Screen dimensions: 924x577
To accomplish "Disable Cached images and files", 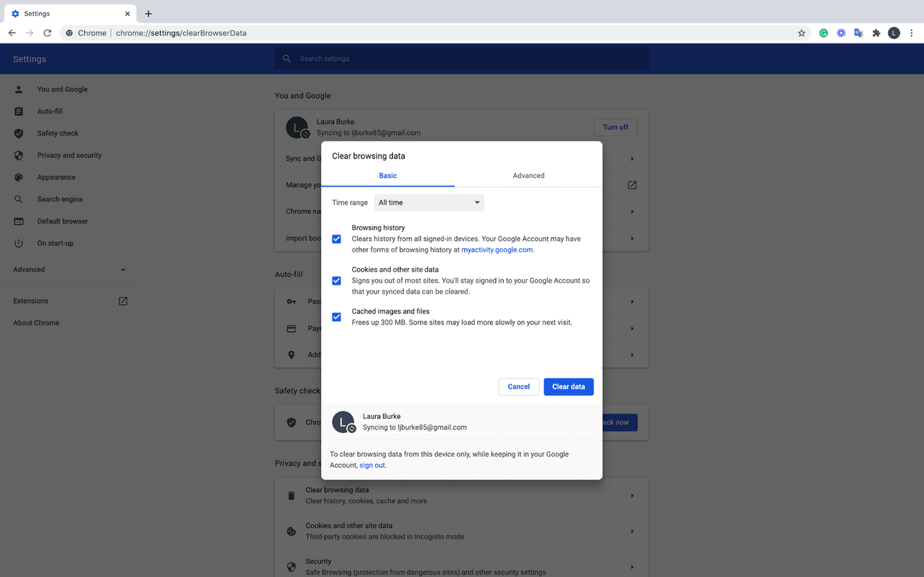I will point(337,316).
